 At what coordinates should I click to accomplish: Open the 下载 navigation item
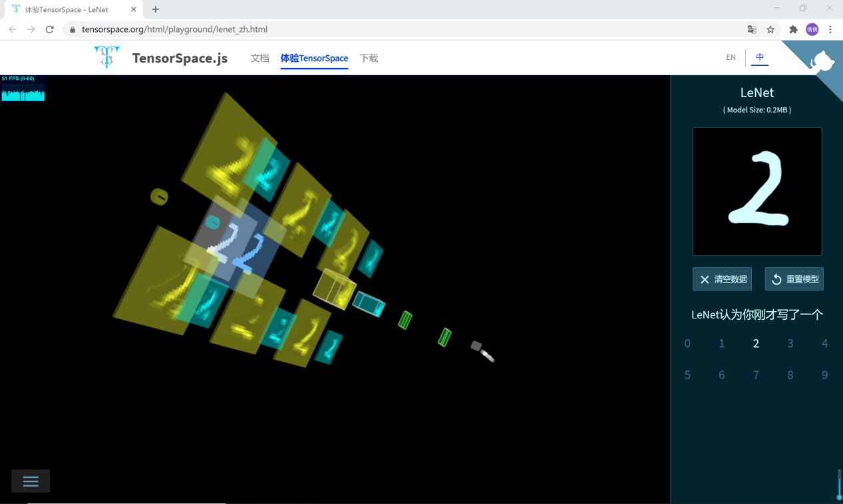(369, 58)
